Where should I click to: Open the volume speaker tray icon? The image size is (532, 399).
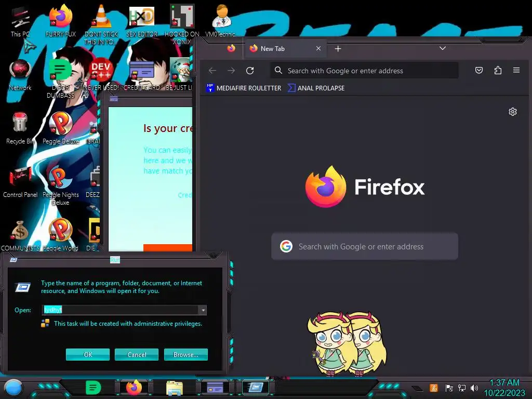[x=474, y=388]
